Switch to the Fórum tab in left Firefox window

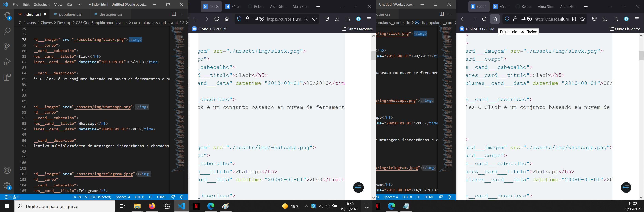point(233,7)
